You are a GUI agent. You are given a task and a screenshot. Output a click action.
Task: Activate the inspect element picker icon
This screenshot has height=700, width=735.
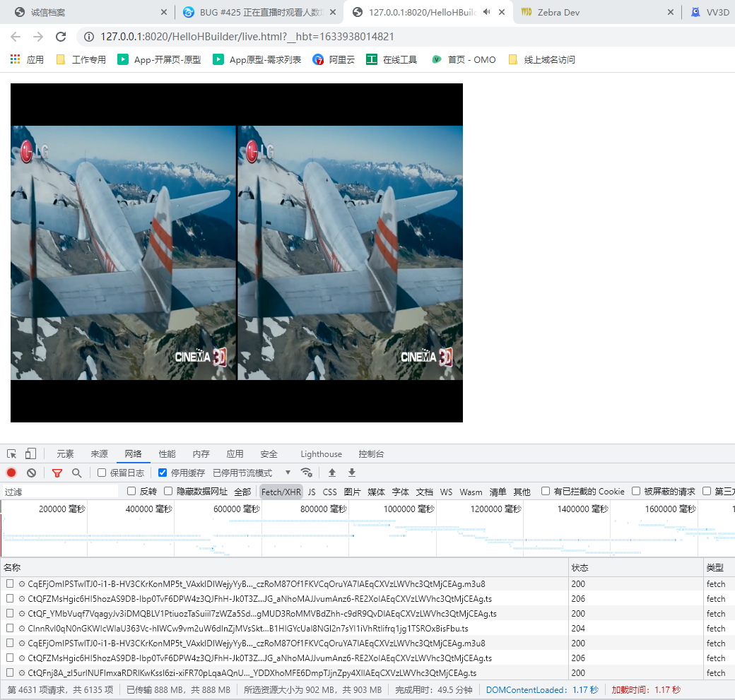click(12, 454)
